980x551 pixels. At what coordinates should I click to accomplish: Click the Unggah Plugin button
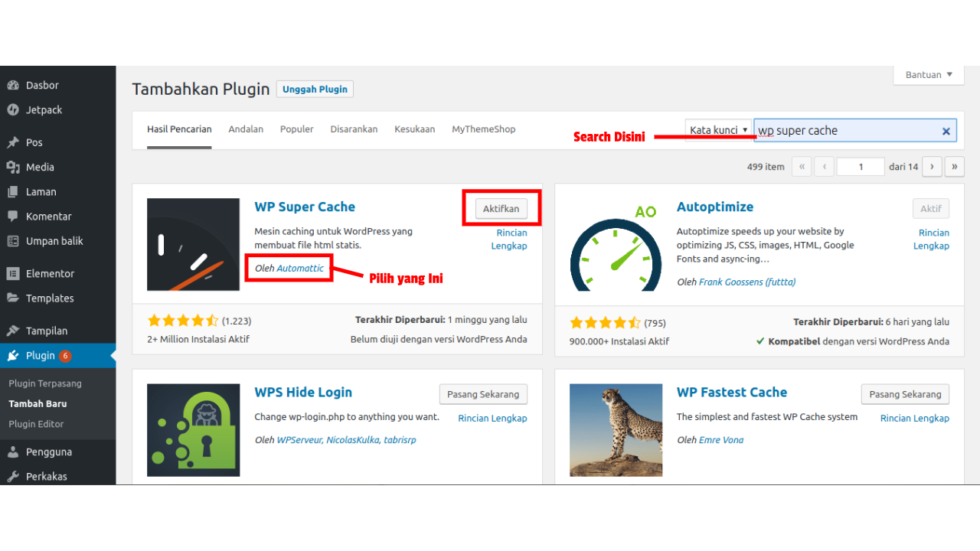coord(315,90)
